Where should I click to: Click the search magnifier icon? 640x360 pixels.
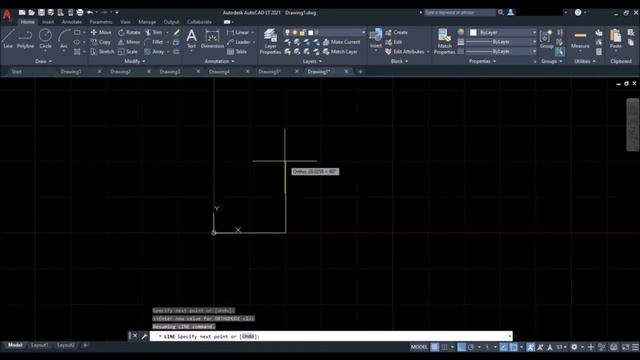pos(501,13)
